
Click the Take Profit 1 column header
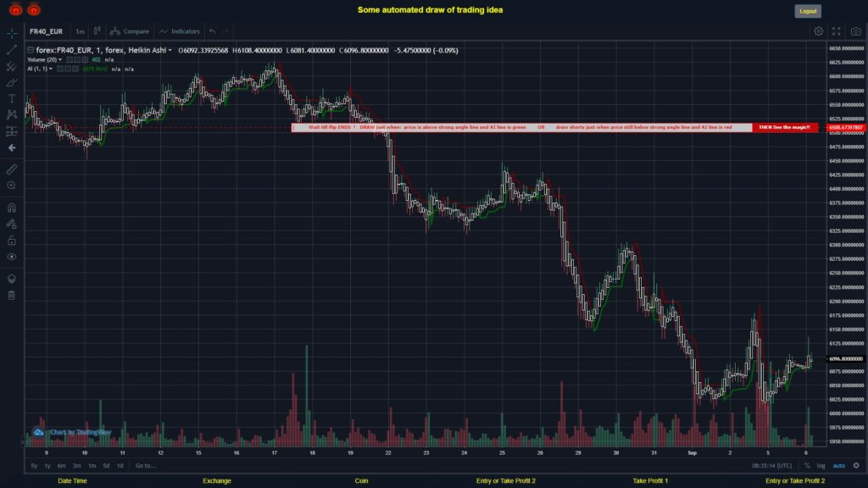click(650, 481)
